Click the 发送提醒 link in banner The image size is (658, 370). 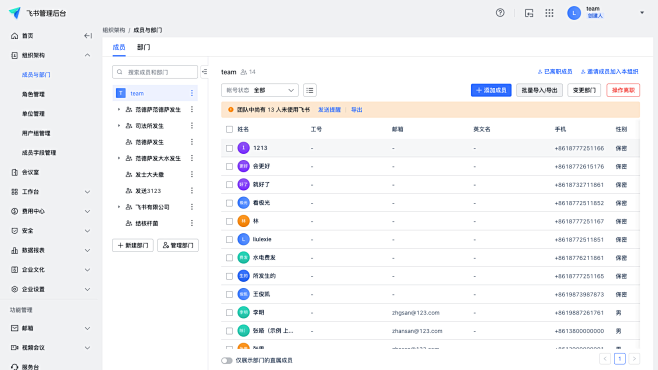point(329,109)
